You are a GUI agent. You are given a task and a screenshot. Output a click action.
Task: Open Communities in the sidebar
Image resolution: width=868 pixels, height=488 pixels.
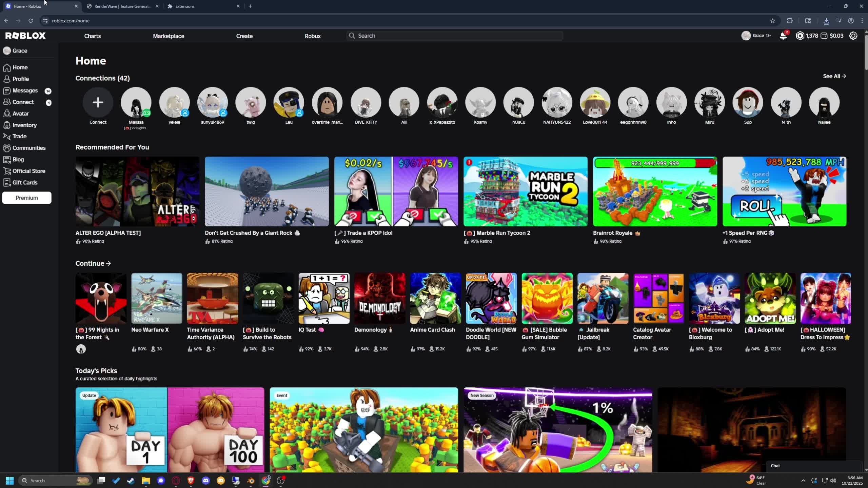click(x=29, y=148)
